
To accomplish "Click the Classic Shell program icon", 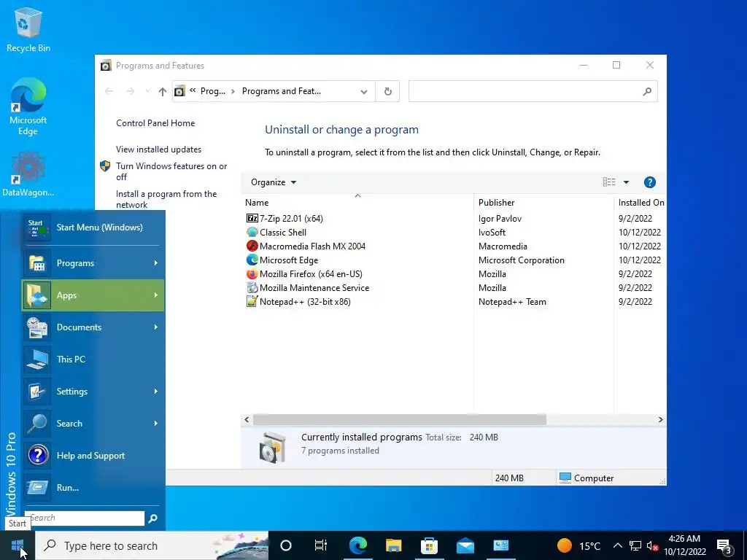I will tap(252, 233).
